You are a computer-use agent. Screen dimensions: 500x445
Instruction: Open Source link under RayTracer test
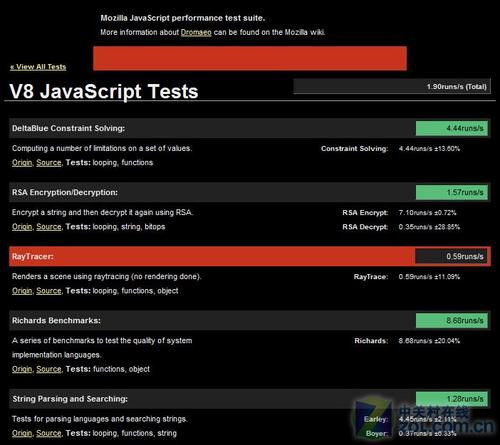coord(49,291)
